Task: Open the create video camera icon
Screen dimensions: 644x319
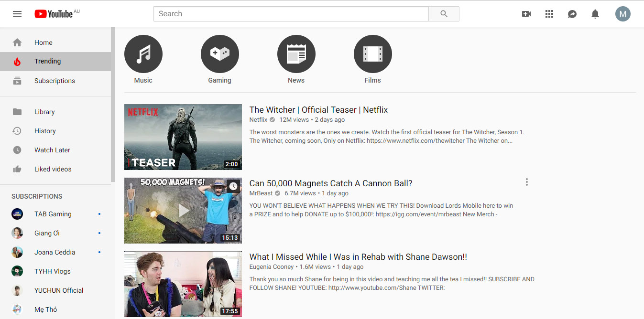Action: [526, 14]
